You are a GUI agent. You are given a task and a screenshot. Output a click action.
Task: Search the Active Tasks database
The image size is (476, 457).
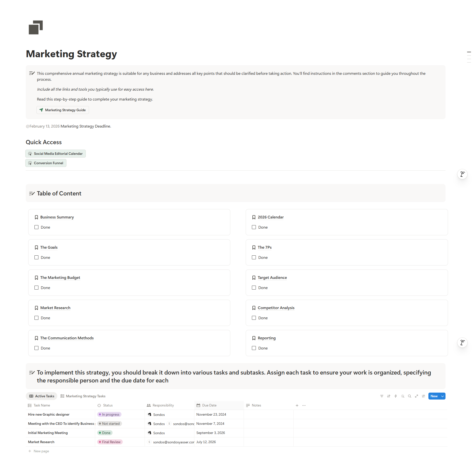tap(410, 396)
